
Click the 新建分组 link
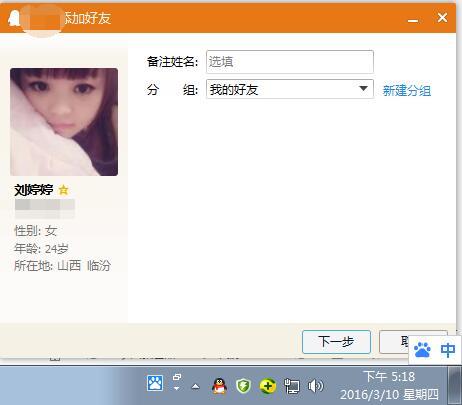point(407,90)
